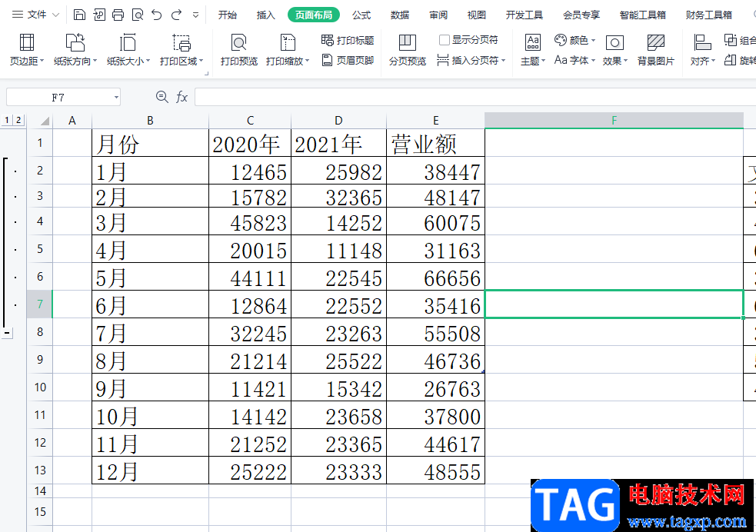Expand the quick access toolbar customize arrow
The image size is (756, 532).
196,15
